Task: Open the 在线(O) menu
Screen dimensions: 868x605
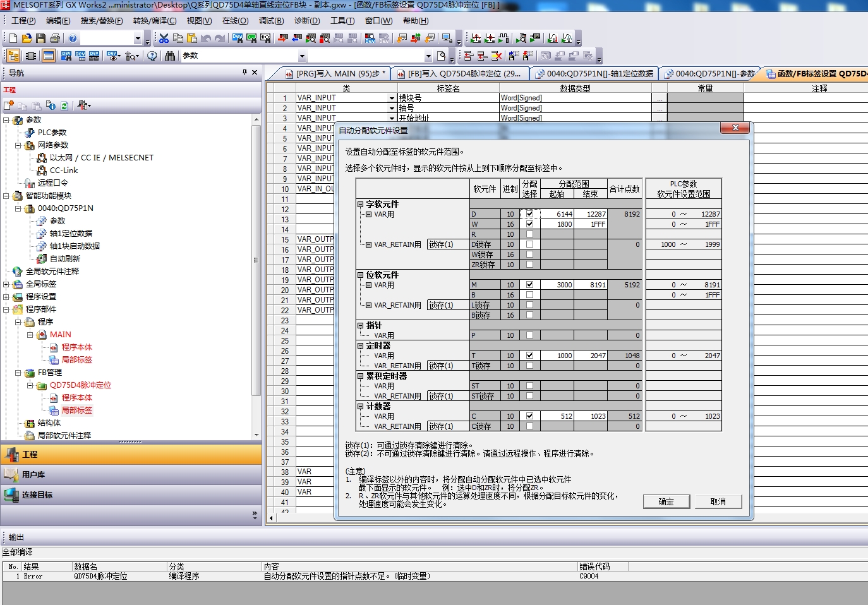Action: tap(235, 21)
